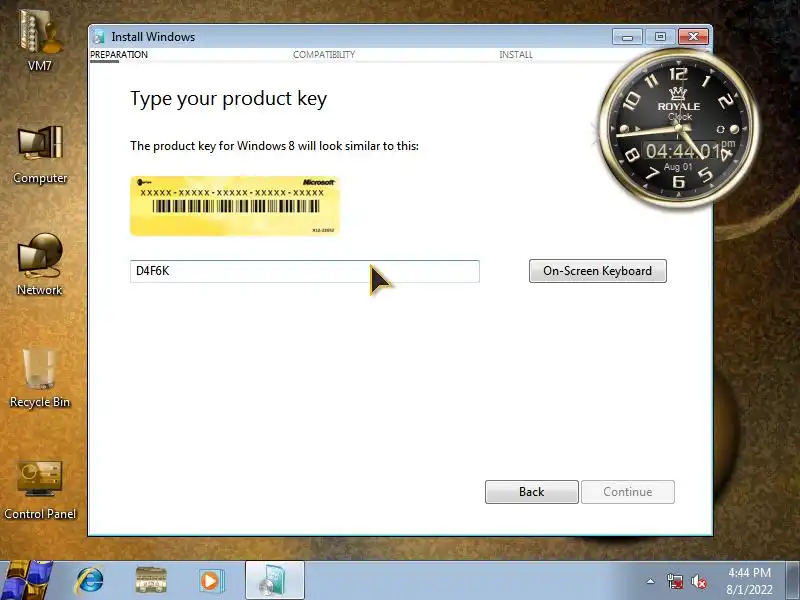Select Install Windows taskbar button
The image size is (800, 600).
pos(274,581)
